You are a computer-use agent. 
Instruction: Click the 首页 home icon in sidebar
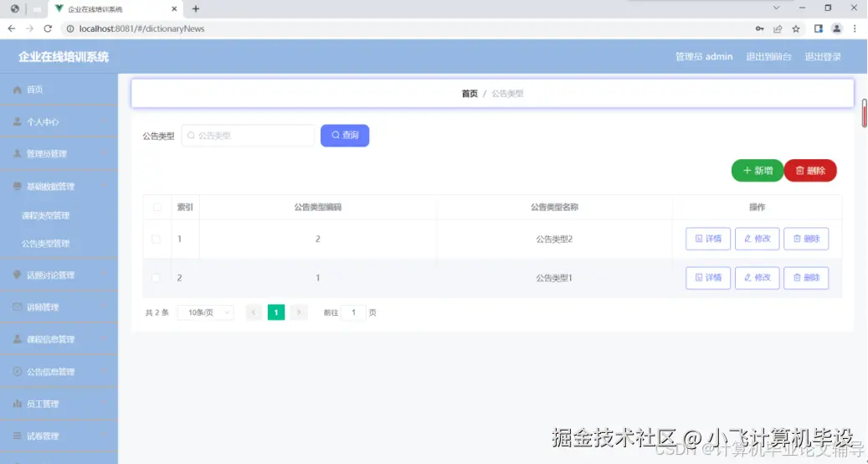click(x=18, y=89)
